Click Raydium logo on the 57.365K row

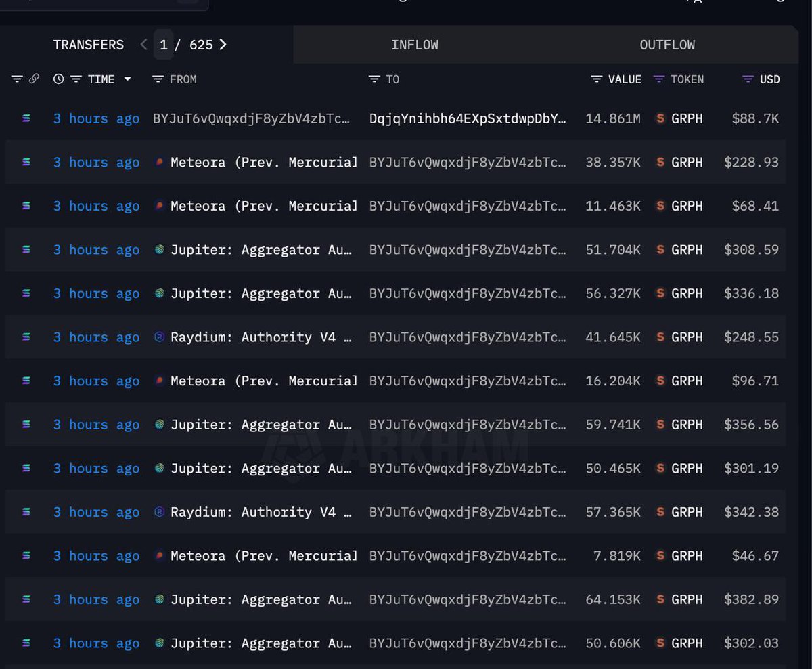click(x=160, y=512)
